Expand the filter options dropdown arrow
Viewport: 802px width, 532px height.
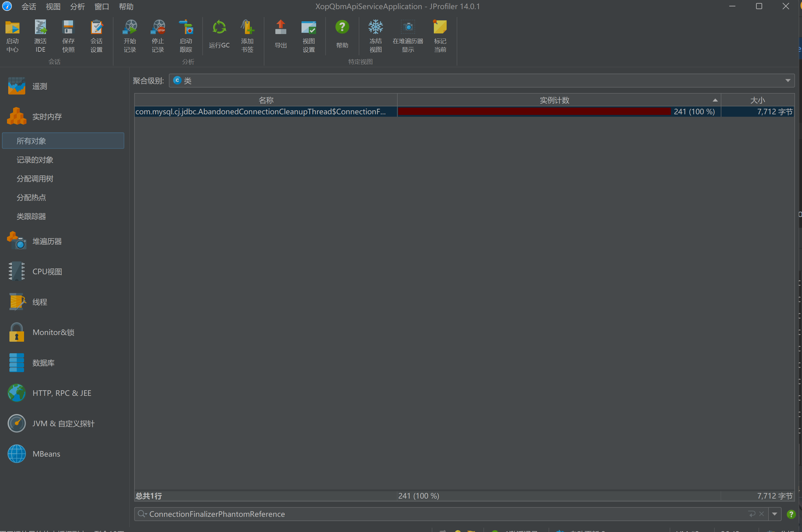pos(775,514)
